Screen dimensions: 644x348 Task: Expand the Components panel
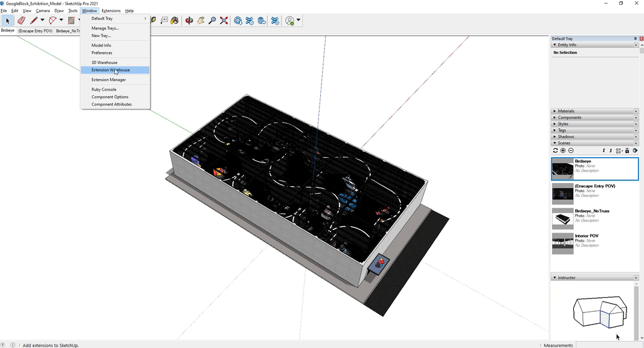click(x=555, y=117)
